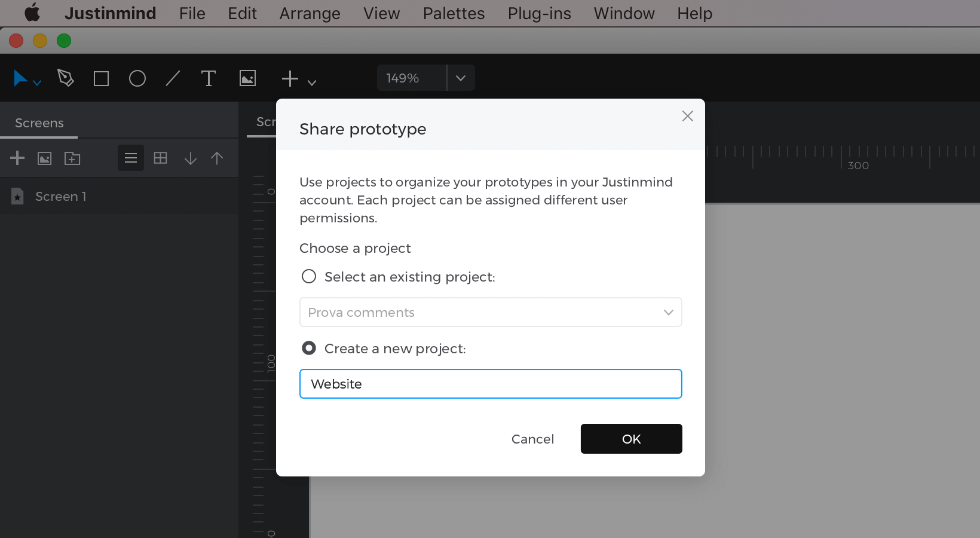Add screen from image icon
Viewport: 980px width, 538px height.
(x=45, y=158)
